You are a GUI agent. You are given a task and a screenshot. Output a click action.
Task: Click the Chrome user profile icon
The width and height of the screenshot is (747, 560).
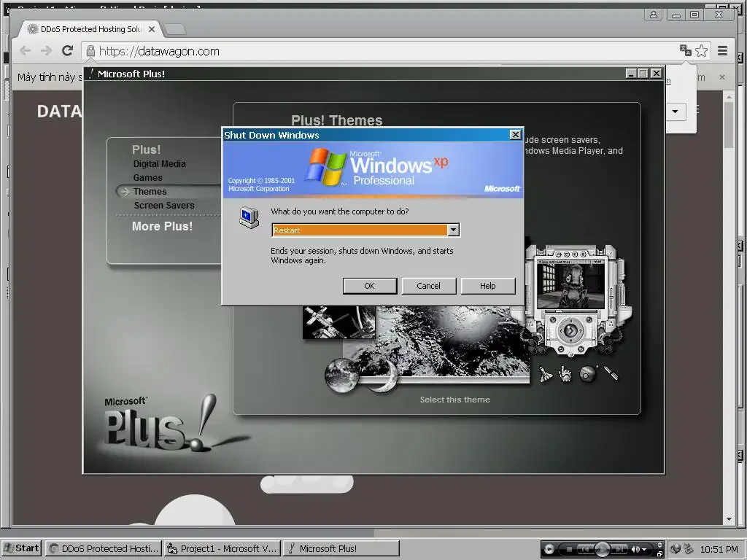[x=654, y=15]
